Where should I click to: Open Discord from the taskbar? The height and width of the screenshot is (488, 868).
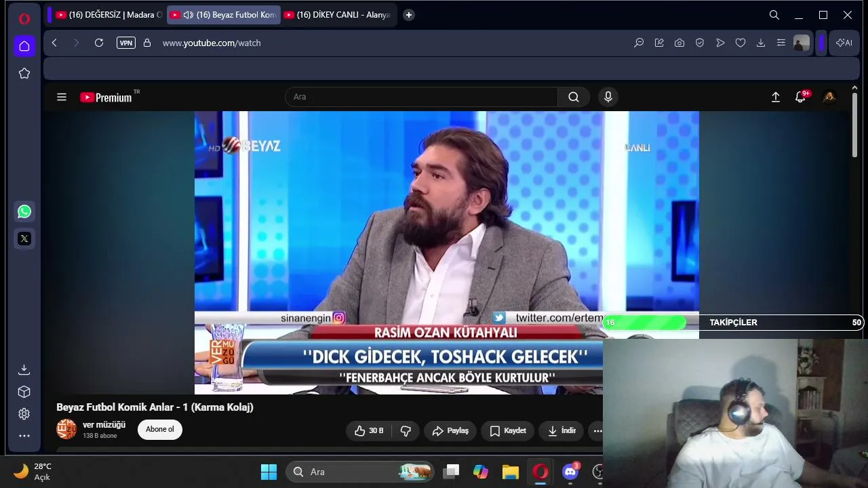570,472
